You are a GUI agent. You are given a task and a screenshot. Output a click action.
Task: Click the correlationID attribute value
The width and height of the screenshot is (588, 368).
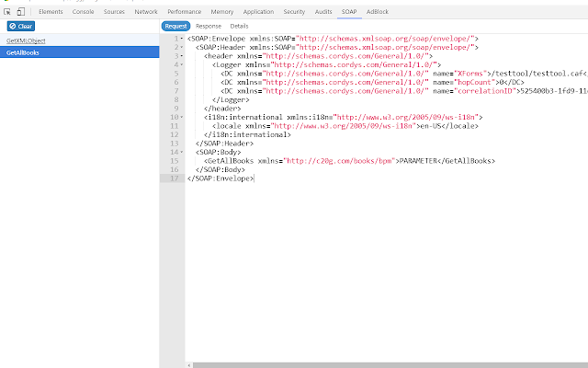[485, 91]
